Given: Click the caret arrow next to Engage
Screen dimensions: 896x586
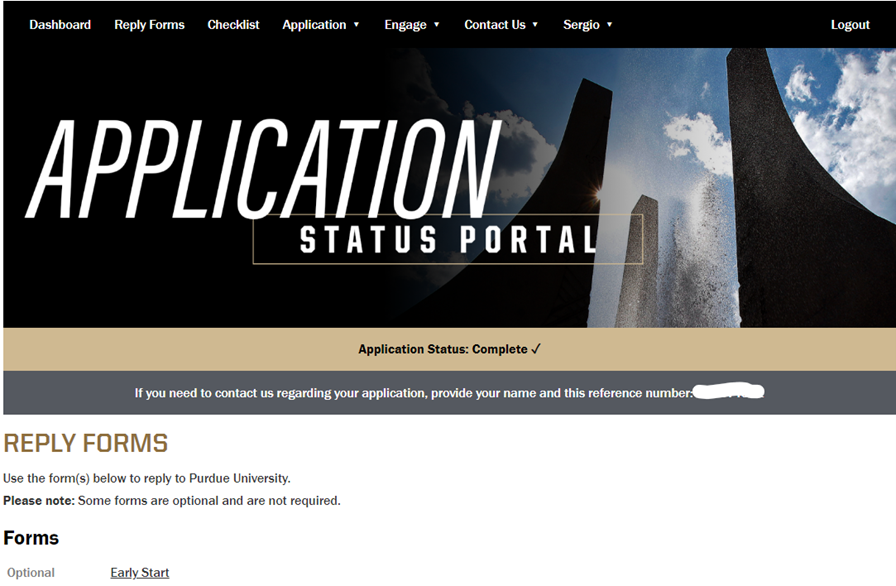Looking at the screenshot, I should pos(438,24).
